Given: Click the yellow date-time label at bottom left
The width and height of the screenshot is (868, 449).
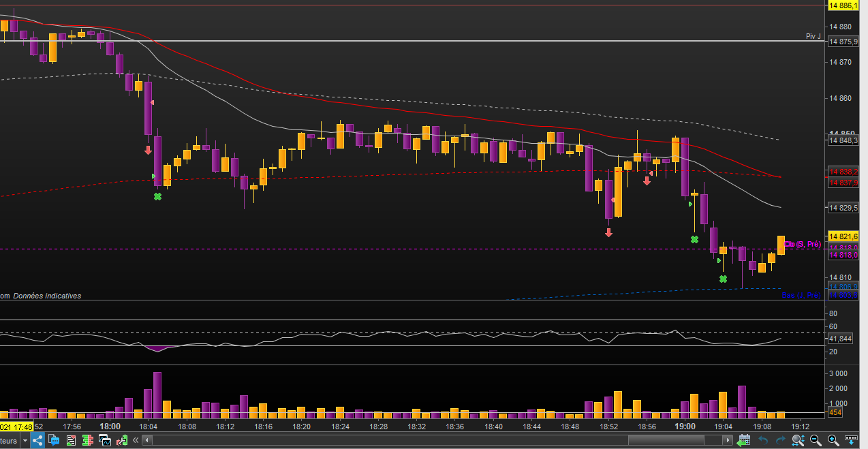Looking at the screenshot, I should point(16,427).
